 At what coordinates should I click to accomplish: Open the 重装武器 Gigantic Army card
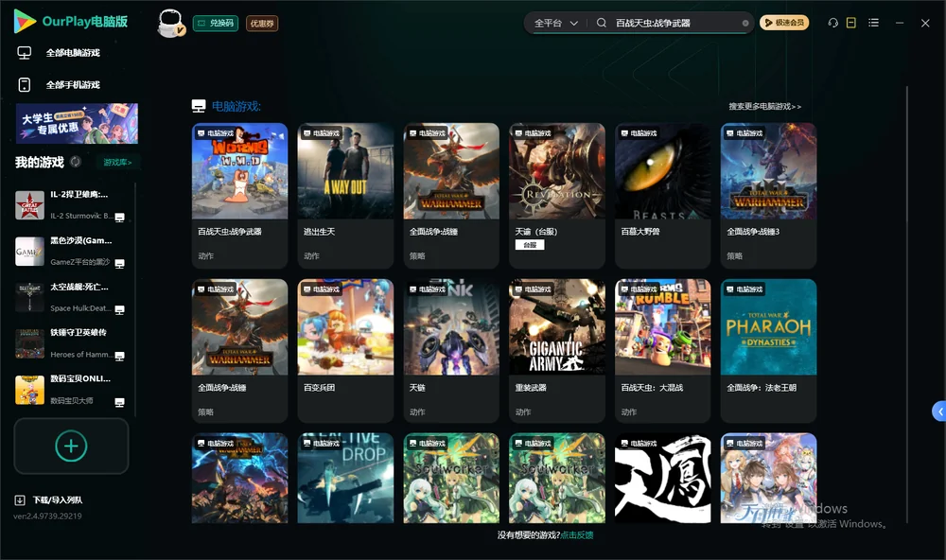click(x=557, y=351)
